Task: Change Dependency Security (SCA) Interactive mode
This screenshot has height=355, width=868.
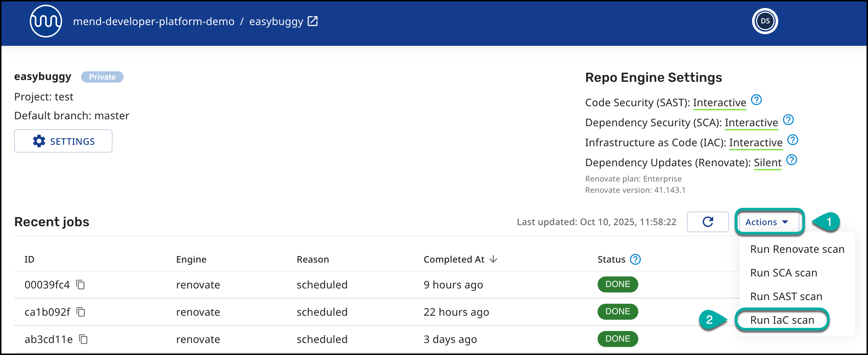Action: (x=751, y=123)
